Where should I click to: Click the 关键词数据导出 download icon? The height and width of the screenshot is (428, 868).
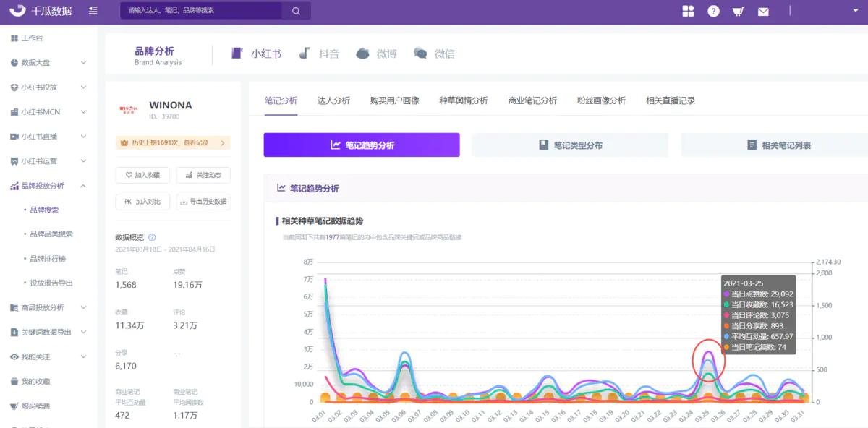click(14, 332)
